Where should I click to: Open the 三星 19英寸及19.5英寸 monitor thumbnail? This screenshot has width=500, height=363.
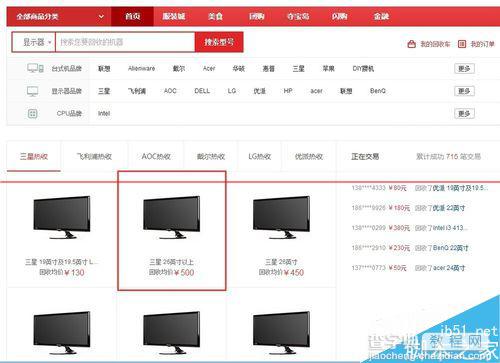[62, 217]
